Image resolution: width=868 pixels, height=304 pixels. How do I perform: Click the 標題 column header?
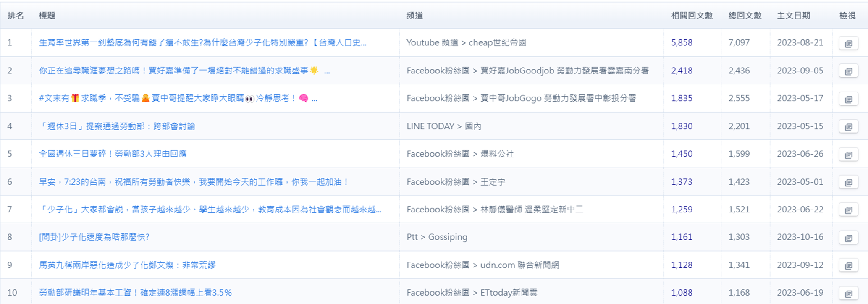47,16
